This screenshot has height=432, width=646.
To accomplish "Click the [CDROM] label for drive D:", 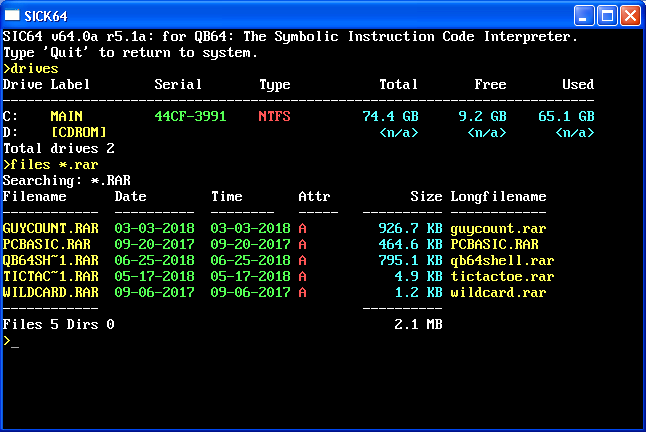I will [78, 132].
